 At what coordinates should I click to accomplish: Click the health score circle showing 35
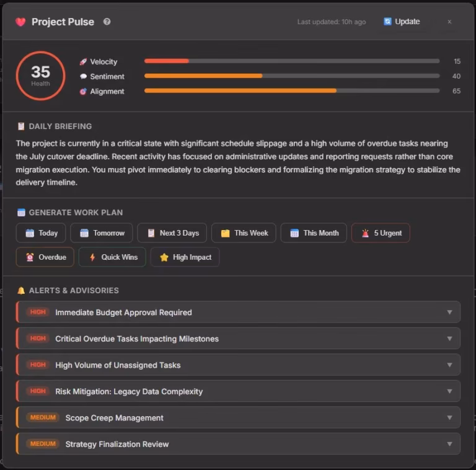click(41, 76)
